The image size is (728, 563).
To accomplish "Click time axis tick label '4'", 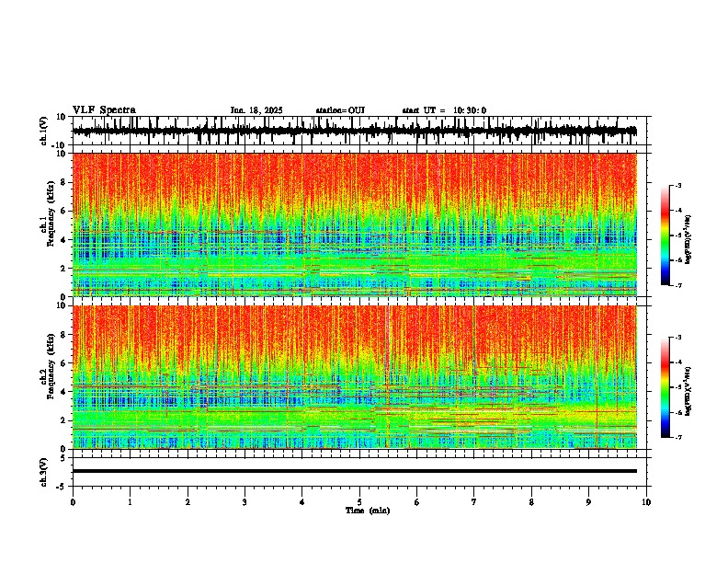I will point(302,502).
